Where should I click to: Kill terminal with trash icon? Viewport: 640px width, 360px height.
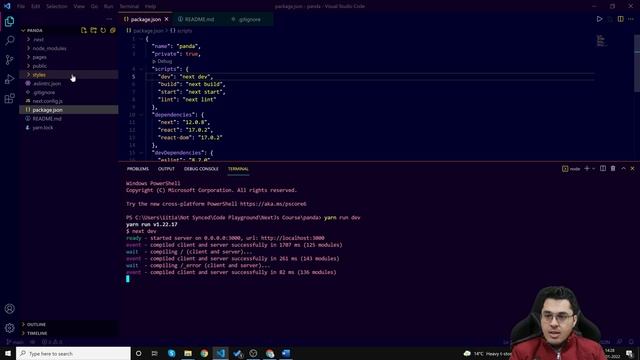point(613,168)
